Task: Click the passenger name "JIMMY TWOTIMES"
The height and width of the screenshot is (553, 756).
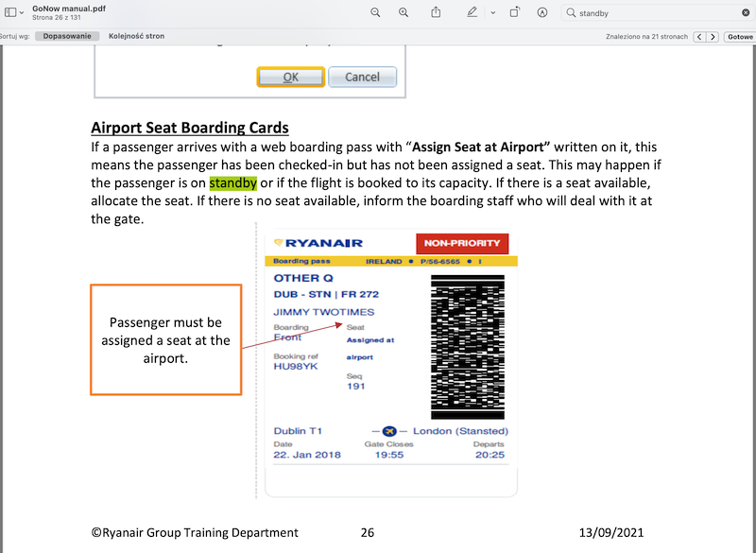Action: click(x=324, y=312)
